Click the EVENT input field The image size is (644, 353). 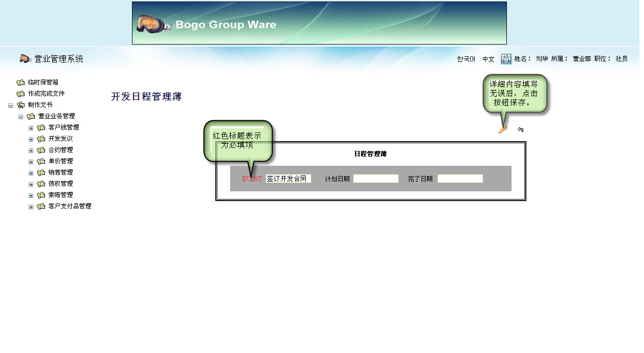click(x=288, y=179)
